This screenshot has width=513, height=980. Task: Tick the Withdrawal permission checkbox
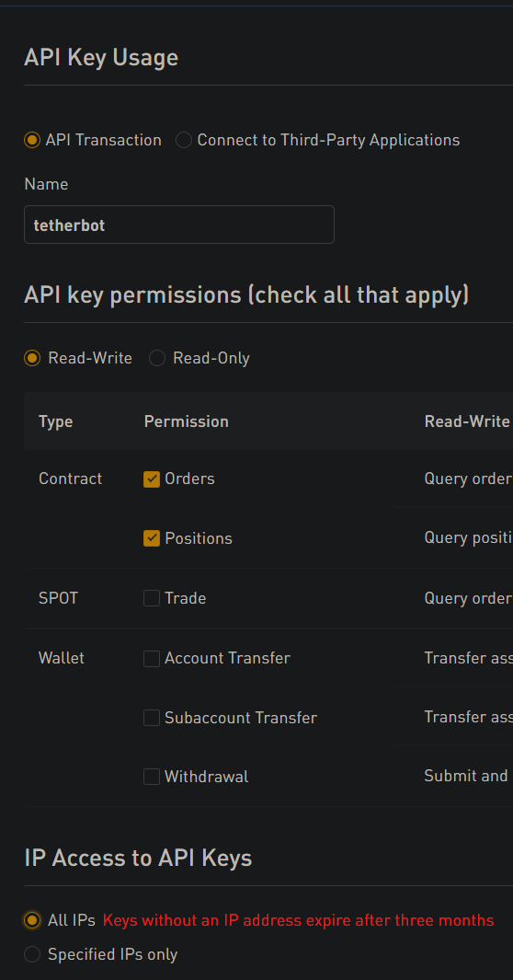click(152, 777)
